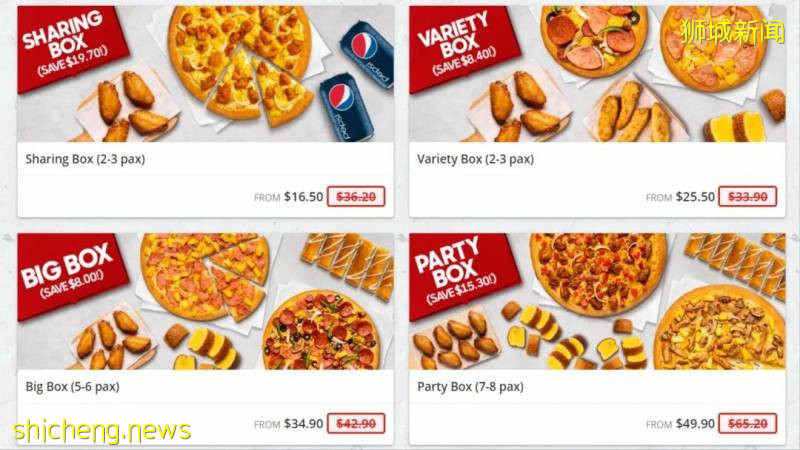Open the Variety Box product image

coord(597,74)
